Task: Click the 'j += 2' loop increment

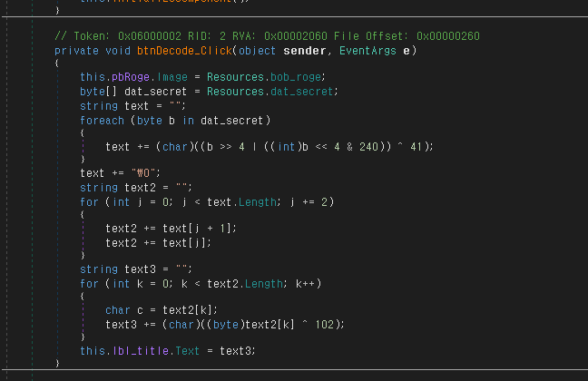Action: click(309, 202)
